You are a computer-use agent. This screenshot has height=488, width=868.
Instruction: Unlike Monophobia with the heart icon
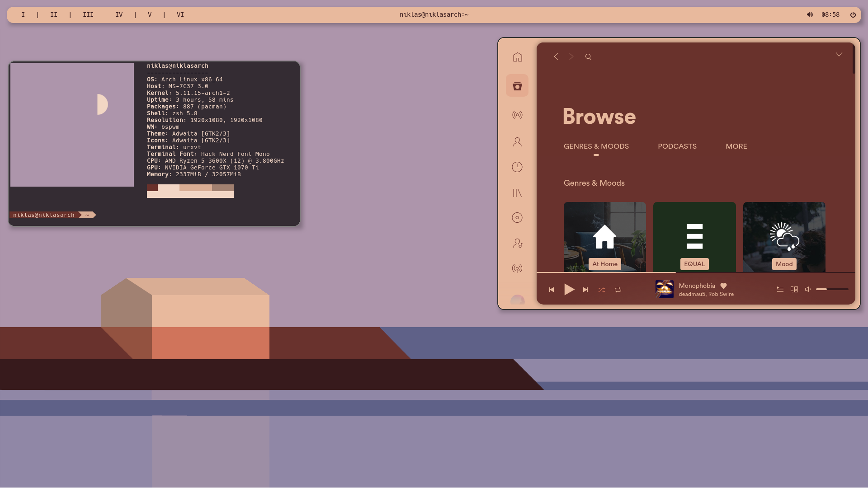click(x=723, y=286)
